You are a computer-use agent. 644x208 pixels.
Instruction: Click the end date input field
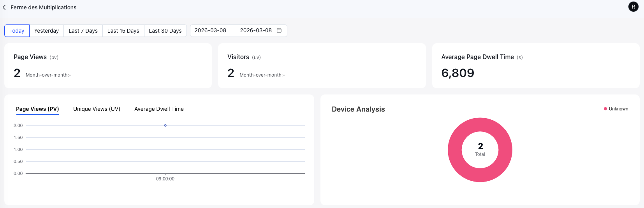coord(256,30)
